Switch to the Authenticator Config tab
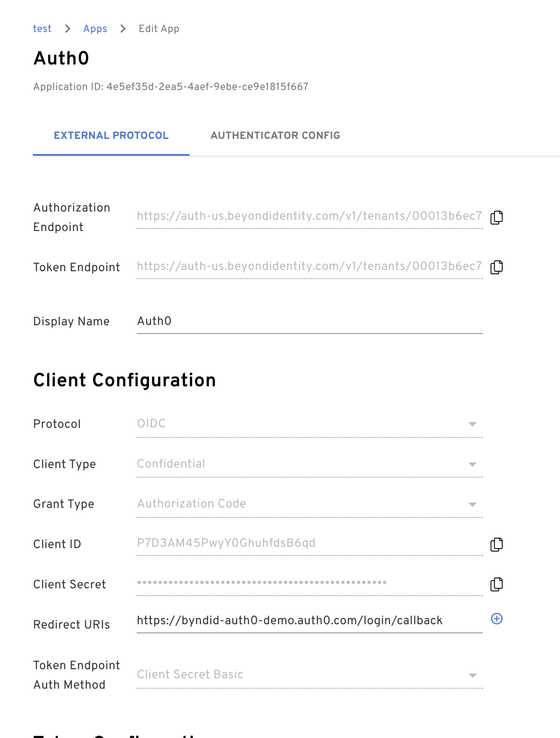The width and height of the screenshot is (560, 738). coord(275,135)
